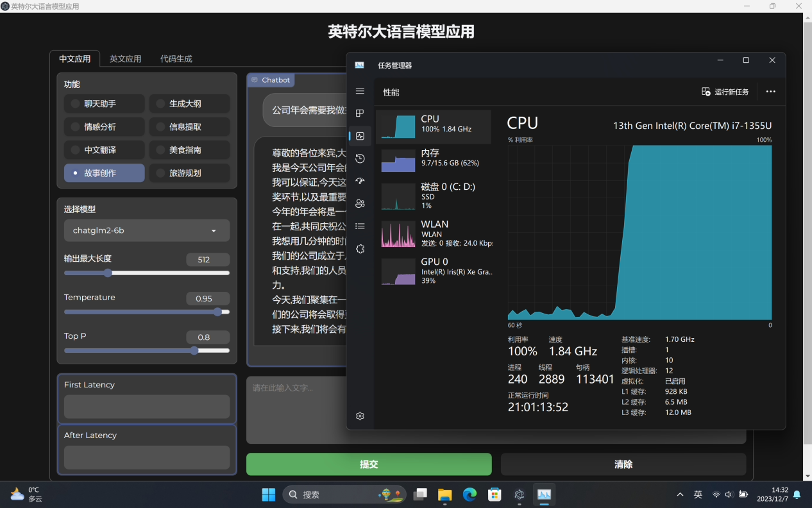Open App history icon in Task Manager
The image size is (812, 508).
point(360,158)
